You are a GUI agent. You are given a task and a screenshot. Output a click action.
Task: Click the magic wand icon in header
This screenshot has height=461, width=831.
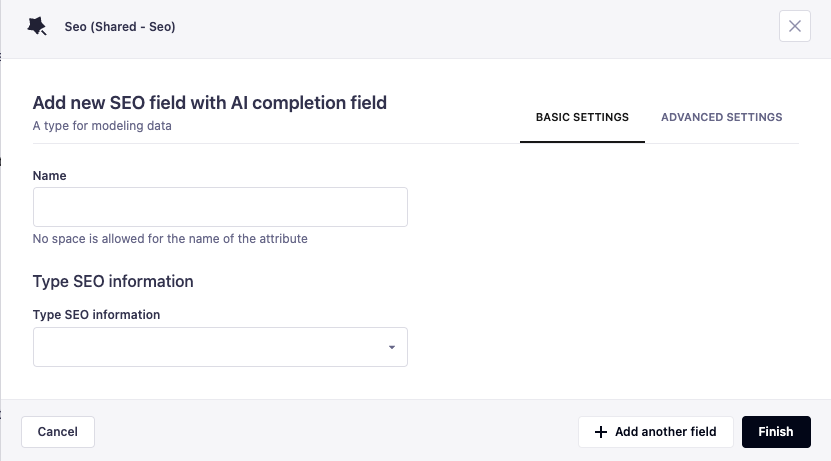(x=37, y=27)
